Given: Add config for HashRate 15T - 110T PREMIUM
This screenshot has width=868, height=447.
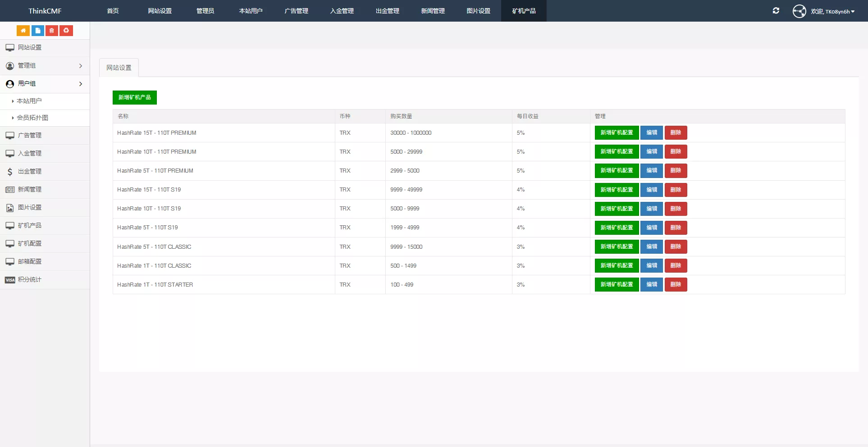Looking at the screenshot, I should point(616,133).
